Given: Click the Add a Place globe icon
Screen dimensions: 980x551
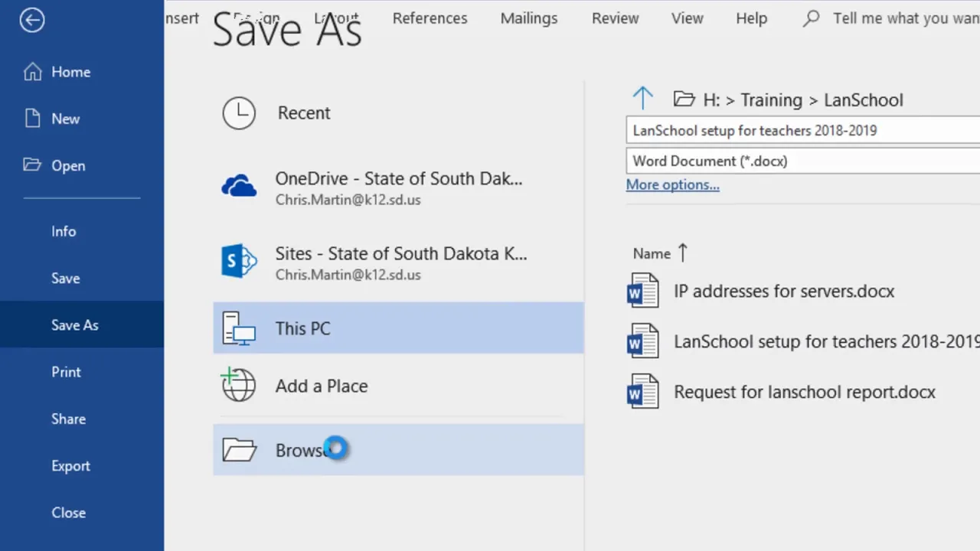Looking at the screenshot, I should (x=239, y=385).
